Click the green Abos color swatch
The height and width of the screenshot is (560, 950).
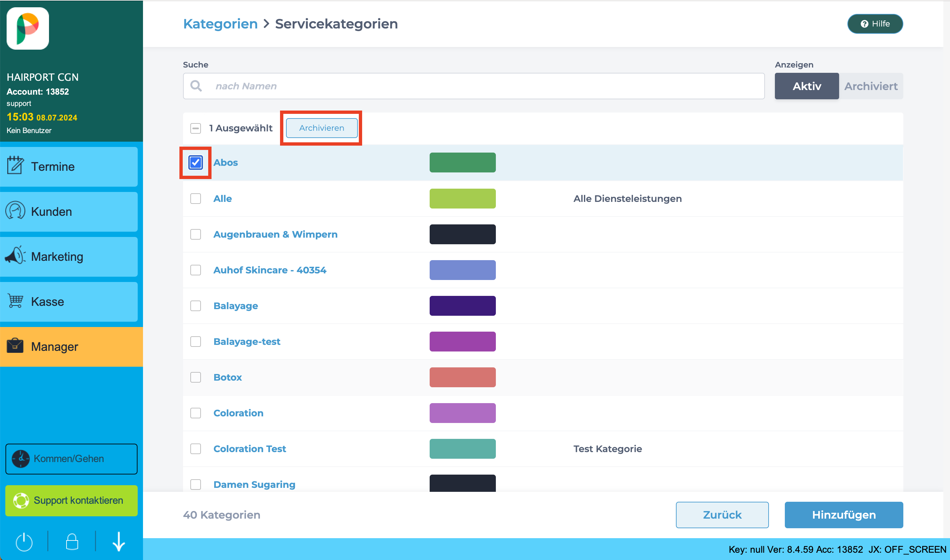(x=462, y=163)
